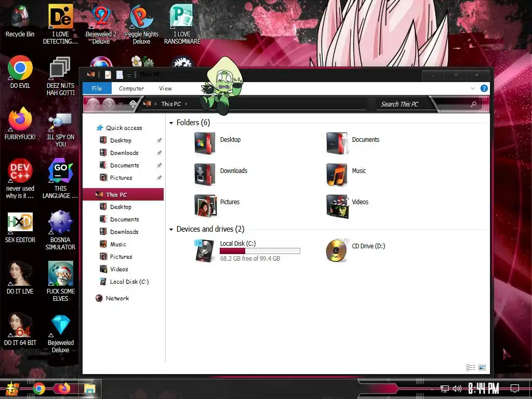Click the Explorer help question mark icon
The width and height of the screenshot is (532, 399).
(x=484, y=88)
